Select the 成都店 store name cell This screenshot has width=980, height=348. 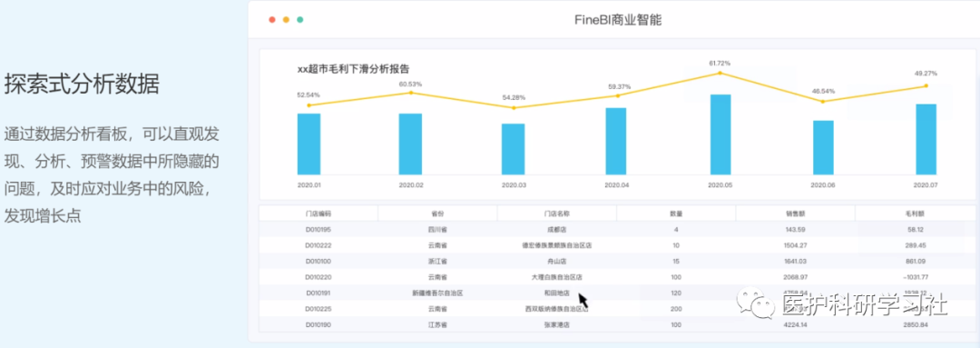[556, 230]
